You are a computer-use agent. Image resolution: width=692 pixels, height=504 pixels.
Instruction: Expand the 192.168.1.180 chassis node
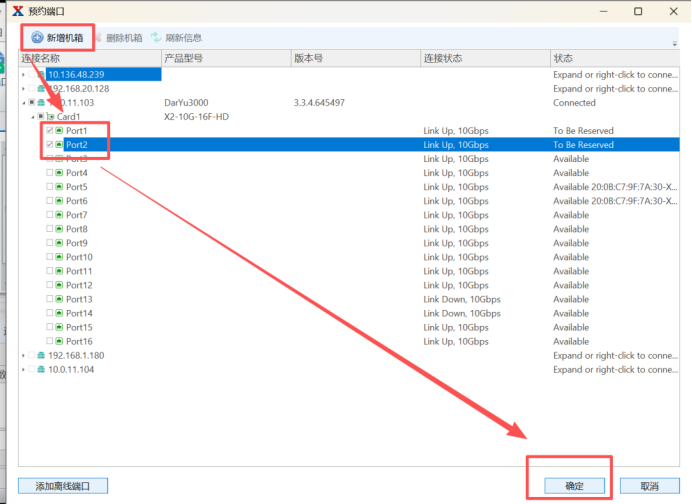click(23, 355)
